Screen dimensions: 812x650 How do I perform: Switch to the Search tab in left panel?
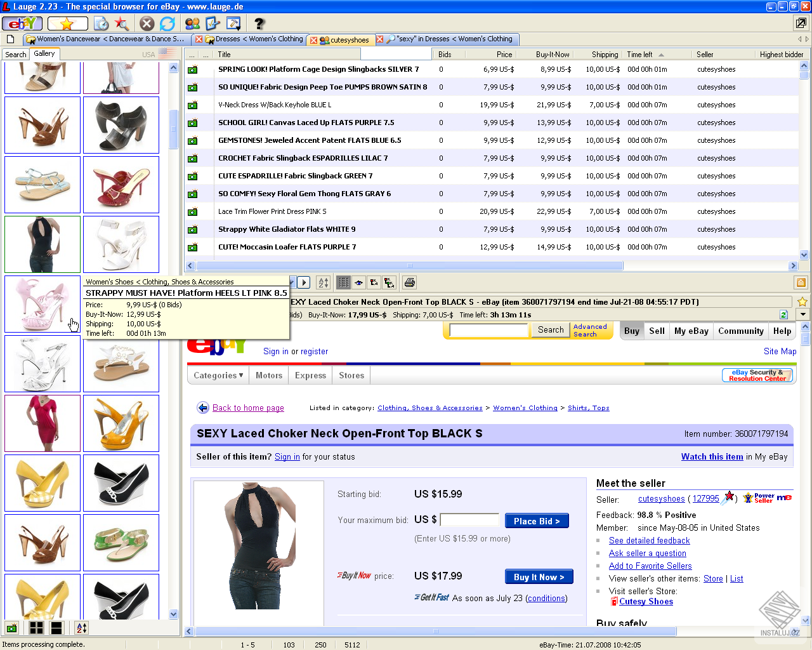point(16,54)
